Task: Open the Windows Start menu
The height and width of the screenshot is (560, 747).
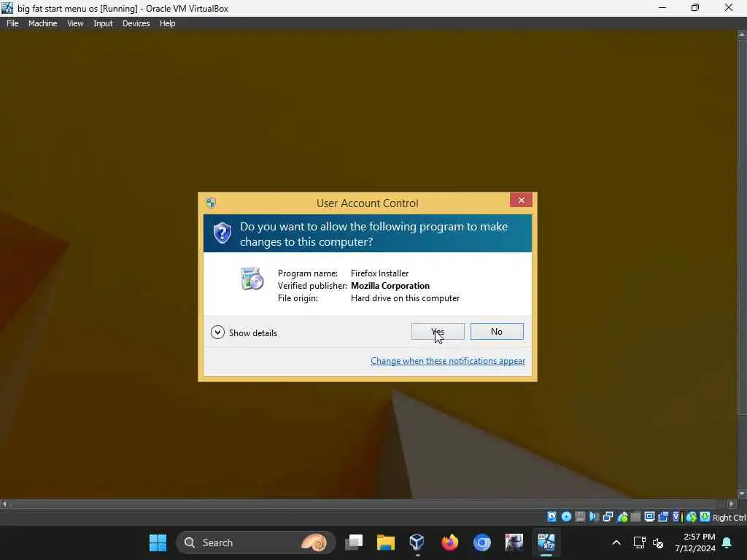Action: tap(158, 542)
